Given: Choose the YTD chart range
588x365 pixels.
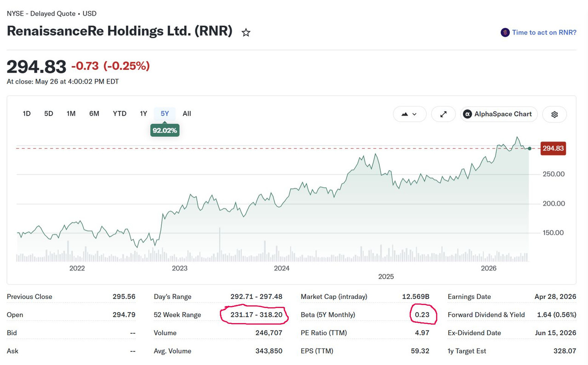Looking at the screenshot, I should coord(120,113).
